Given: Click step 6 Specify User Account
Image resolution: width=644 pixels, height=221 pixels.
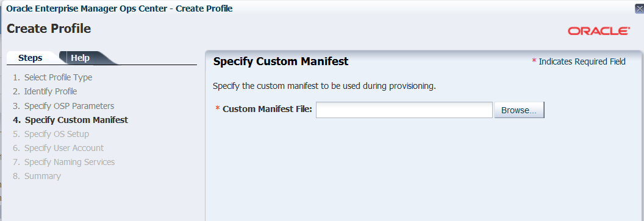Looking at the screenshot, I should pos(58,148).
